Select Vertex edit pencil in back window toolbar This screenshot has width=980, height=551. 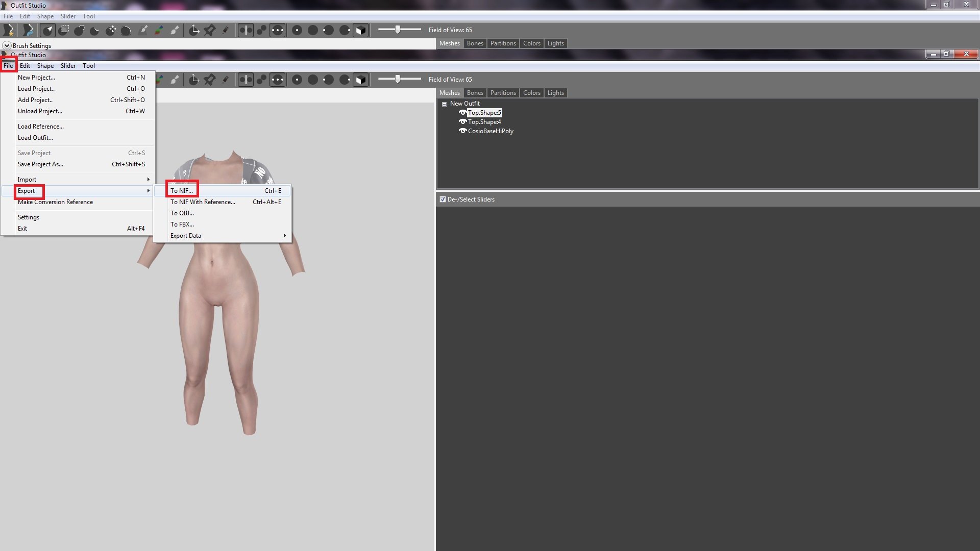tap(226, 30)
